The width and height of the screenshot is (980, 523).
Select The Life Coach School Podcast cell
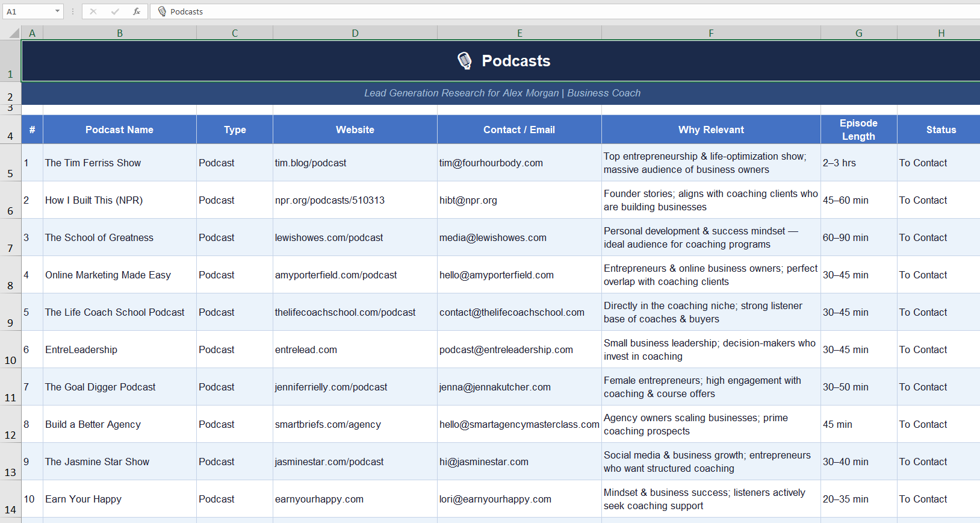click(x=120, y=312)
